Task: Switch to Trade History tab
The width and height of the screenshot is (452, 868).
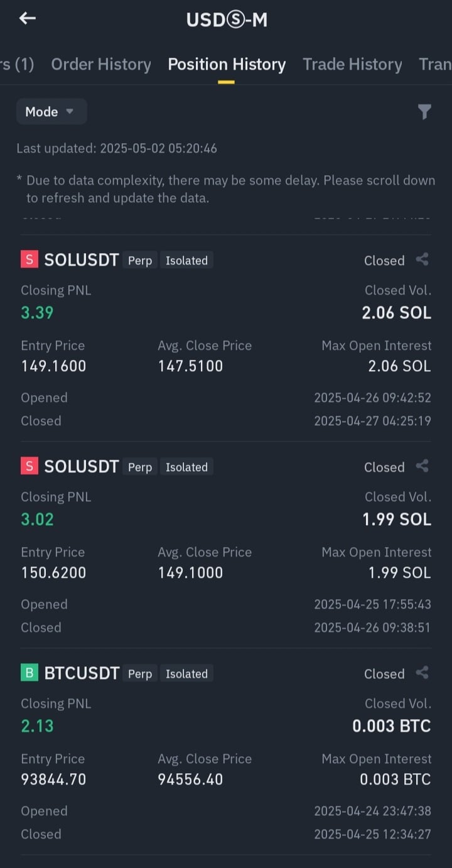Action: pyautogui.click(x=352, y=64)
